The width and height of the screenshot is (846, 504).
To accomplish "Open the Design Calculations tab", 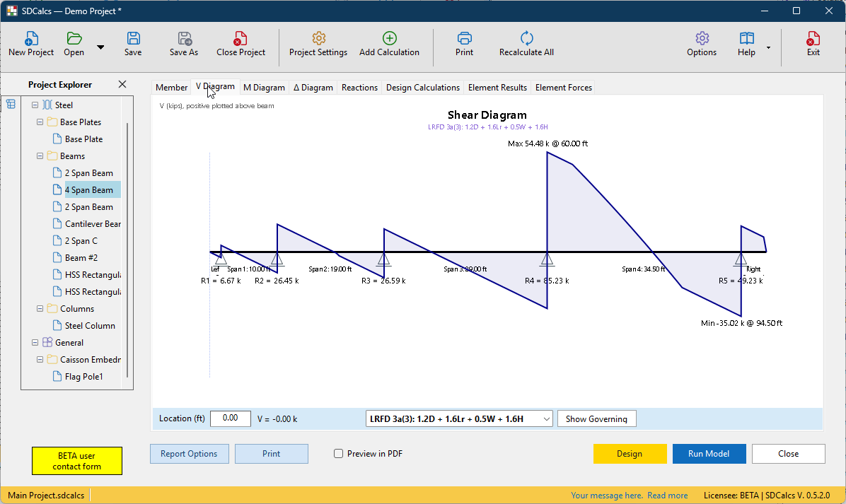I will pos(423,88).
